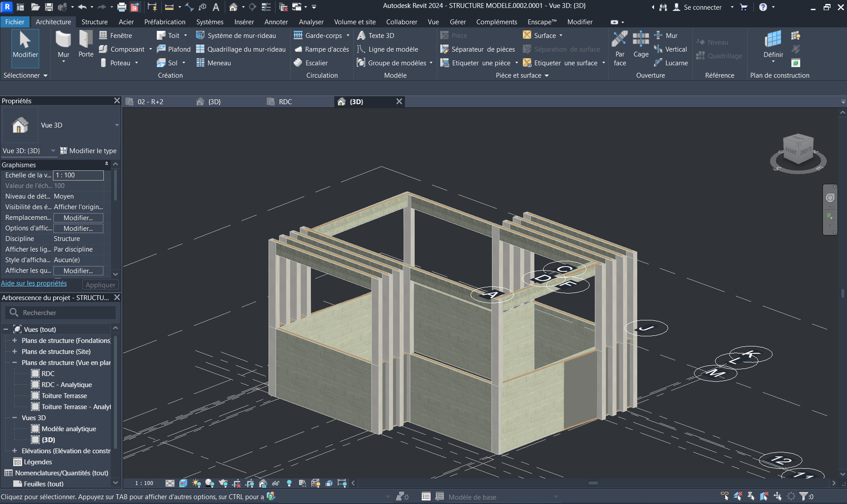This screenshot has height=504, width=847.
Task: Click temporary hide/isolate glasses icon
Action: 276,483
